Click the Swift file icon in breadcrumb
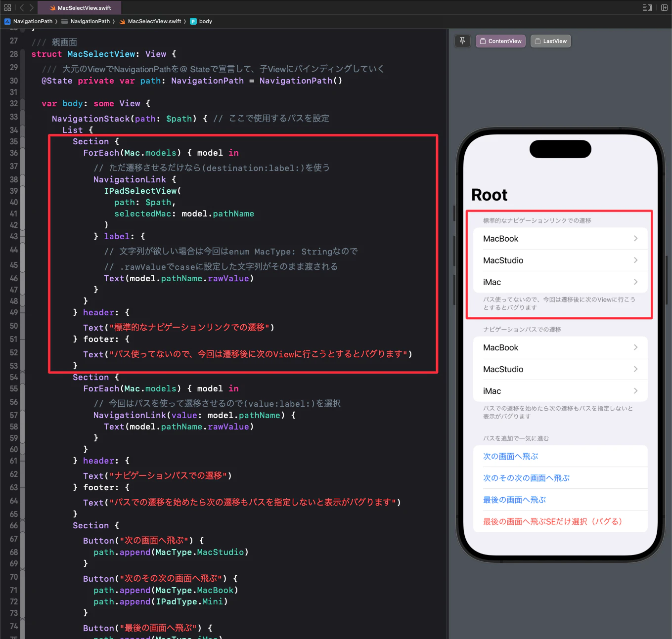672x639 pixels. point(122,21)
